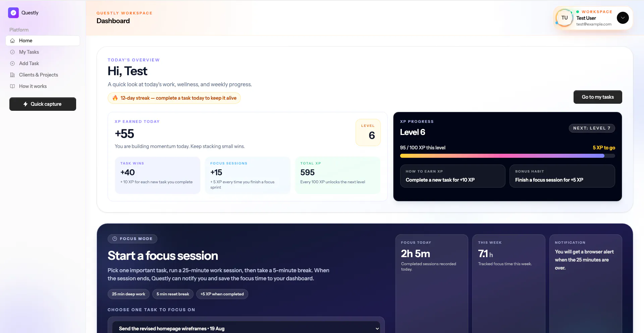The image size is (644, 333).
Task: Click the Notification card
Action: pos(586,284)
